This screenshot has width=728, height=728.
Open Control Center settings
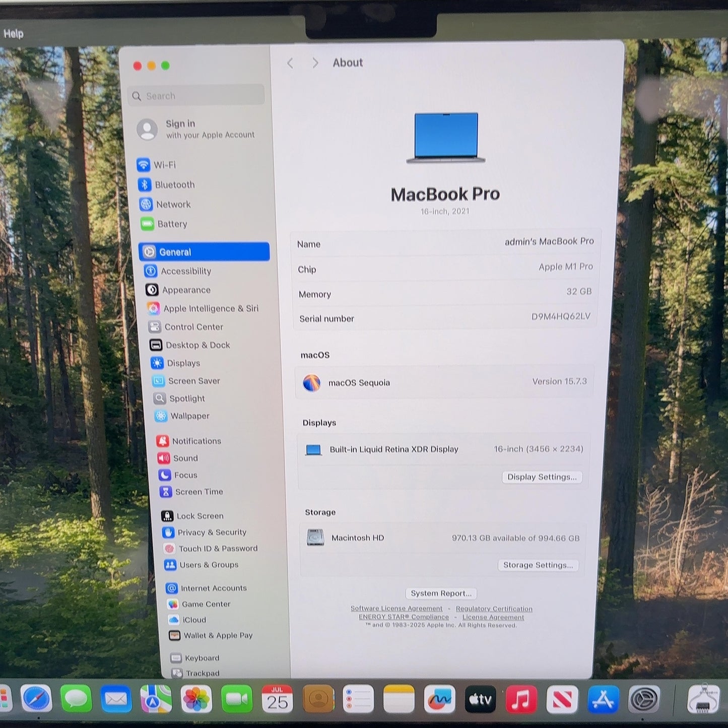(x=186, y=326)
